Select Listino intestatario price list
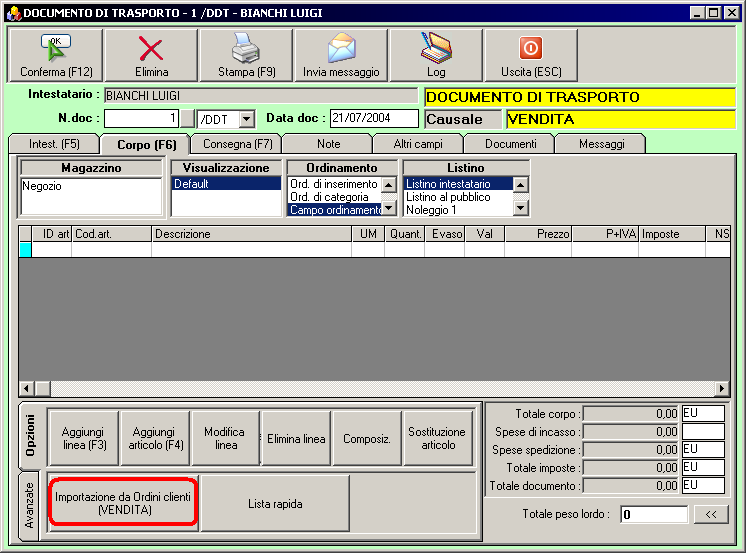746x553 pixels. [x=458, y=184]
